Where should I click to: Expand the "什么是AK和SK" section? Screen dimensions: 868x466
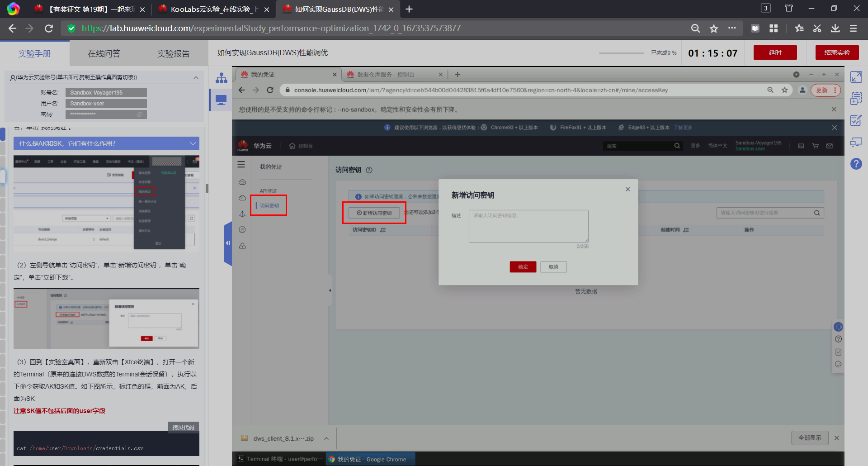click(106, 143)
